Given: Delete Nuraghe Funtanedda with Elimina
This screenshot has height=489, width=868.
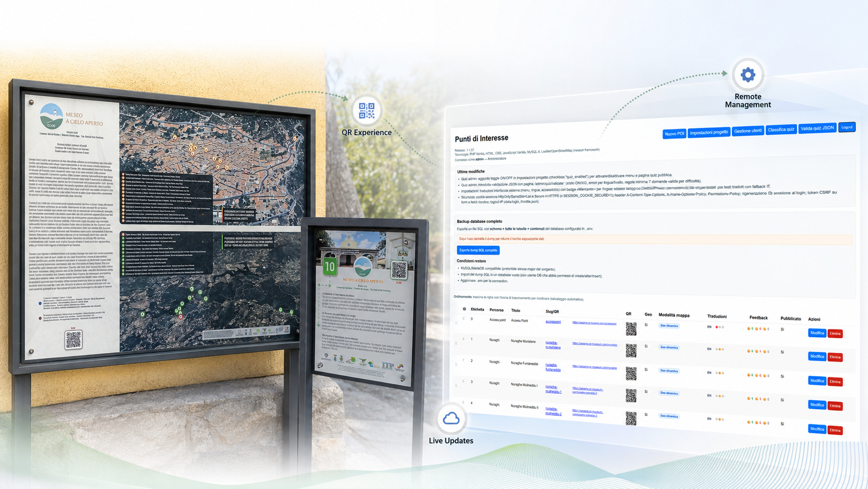Looking at the screenshot, I should (x=835, y=381).
